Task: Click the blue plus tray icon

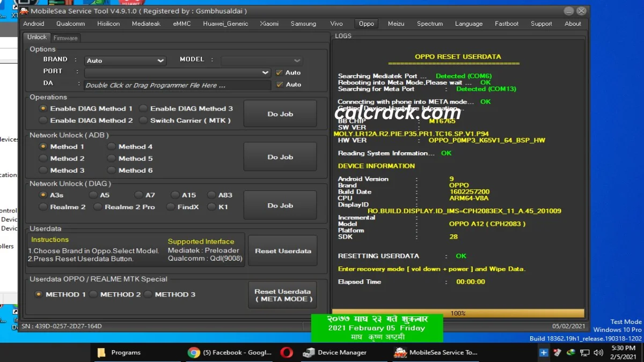Action: point(544,352)
